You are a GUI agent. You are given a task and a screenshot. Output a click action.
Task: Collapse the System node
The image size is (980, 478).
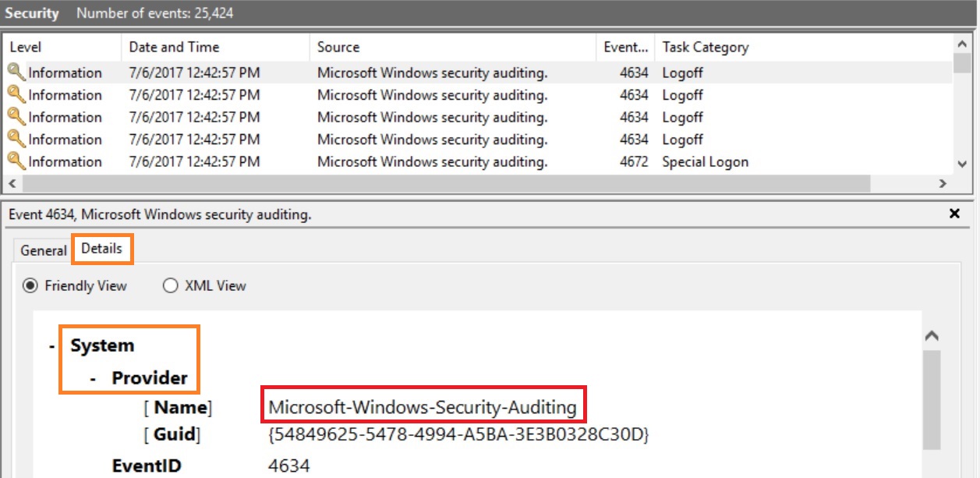tap(51, 346)
